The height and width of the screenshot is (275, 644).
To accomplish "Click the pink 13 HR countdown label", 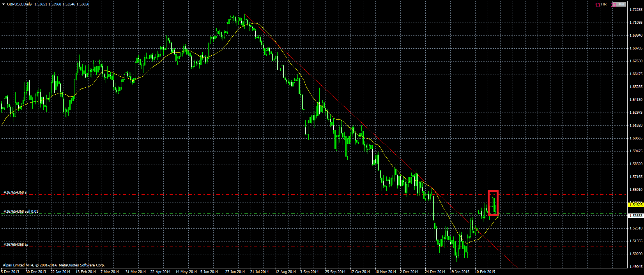I will pyautogui.click(x=600, y=5).
